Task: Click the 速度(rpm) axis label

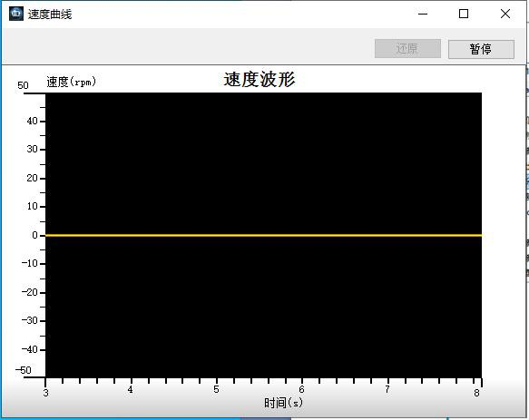Action: coord(71,82)
